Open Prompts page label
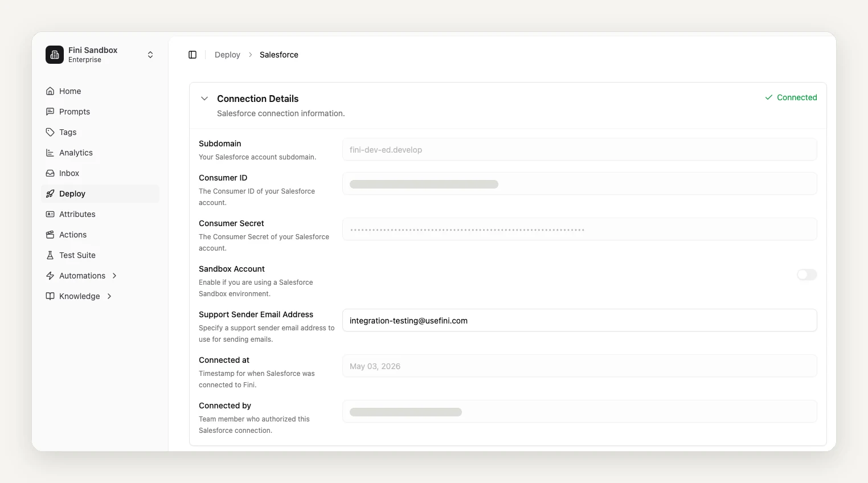Screen dimensions: 868x483 75,112
